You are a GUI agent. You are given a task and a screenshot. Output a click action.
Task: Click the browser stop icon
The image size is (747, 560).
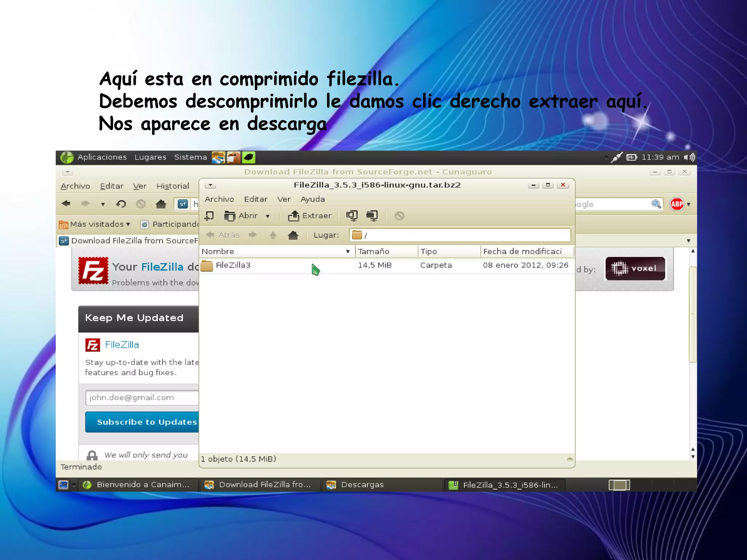[x=141, y=204]
